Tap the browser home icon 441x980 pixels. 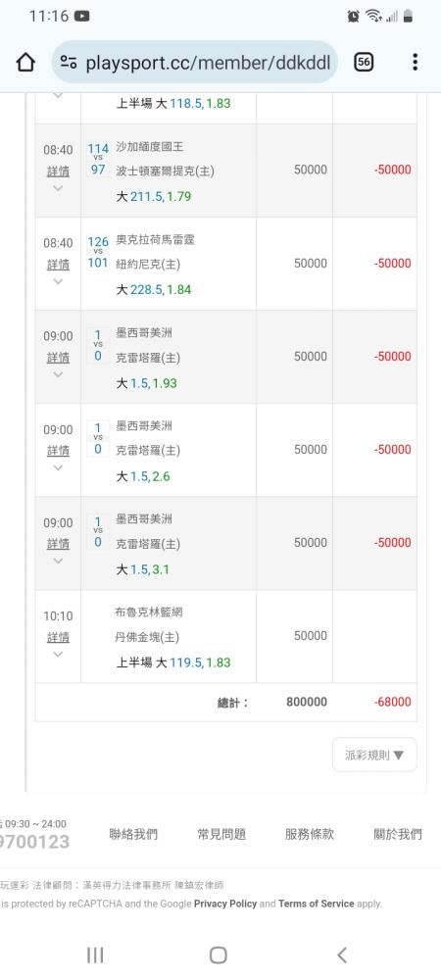point(24,62)
